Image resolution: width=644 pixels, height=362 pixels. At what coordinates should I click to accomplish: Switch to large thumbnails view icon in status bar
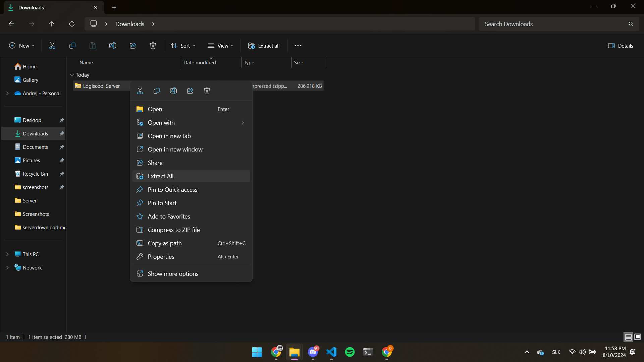coord(638,337)
